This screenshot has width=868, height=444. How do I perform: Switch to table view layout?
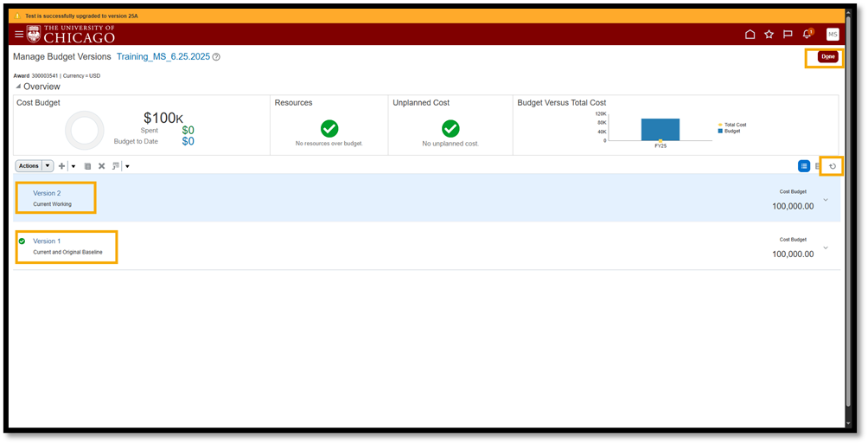click(818, 165)
